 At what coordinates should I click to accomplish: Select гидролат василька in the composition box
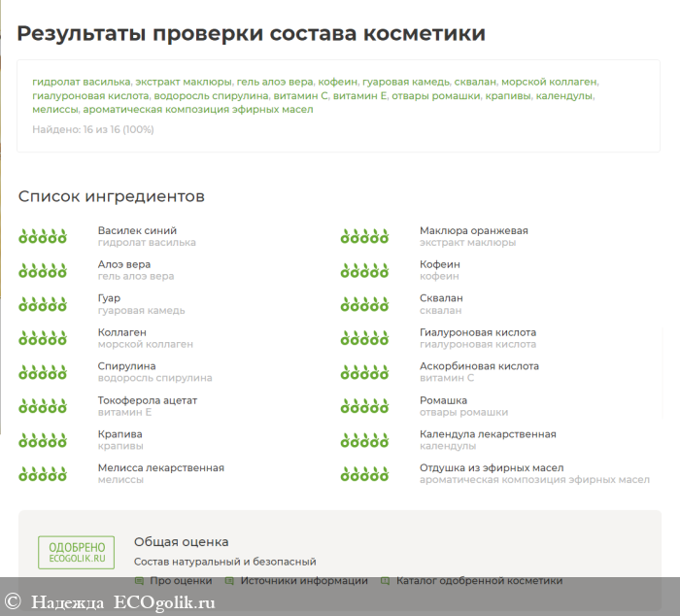[x=82, y=83]
